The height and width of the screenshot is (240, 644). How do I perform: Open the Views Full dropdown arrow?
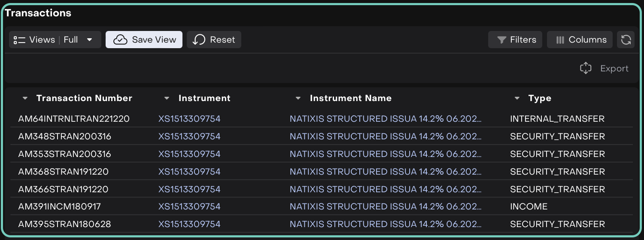[89, 40]
